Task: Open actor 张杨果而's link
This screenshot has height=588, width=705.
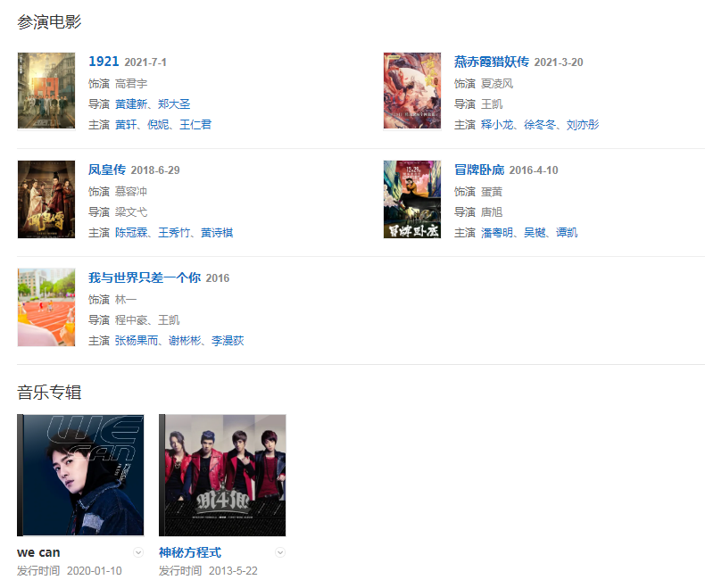Action: [137, 340]
